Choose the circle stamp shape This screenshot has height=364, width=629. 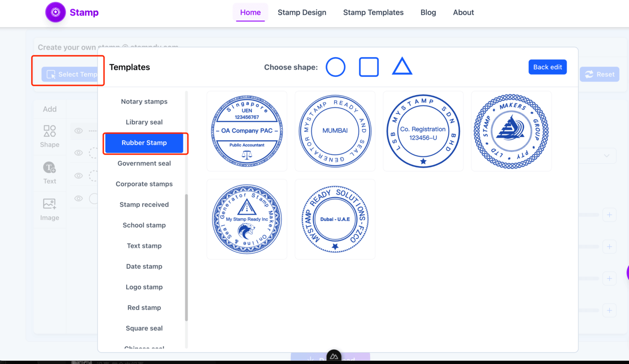click(335, 67)
